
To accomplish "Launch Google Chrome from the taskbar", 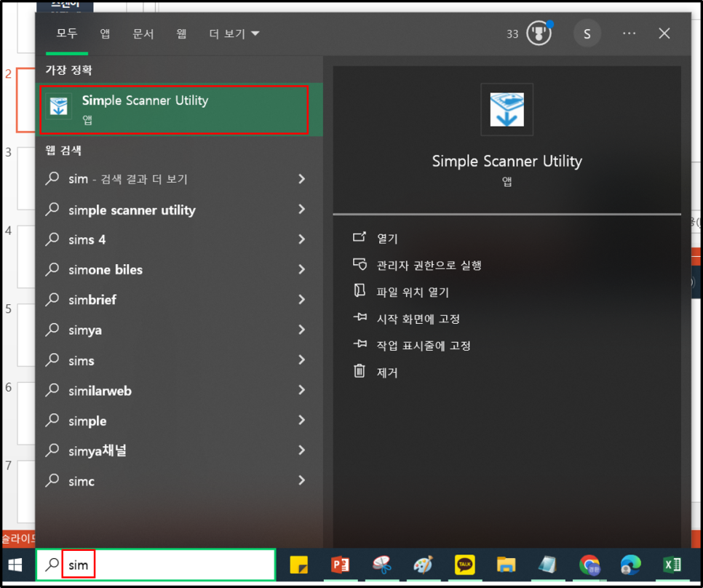I will pyautogui.click(x=589, y=565).
